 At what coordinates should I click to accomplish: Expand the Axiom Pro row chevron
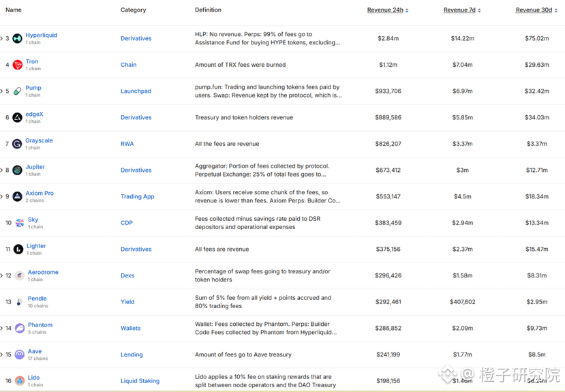(1, 196)
